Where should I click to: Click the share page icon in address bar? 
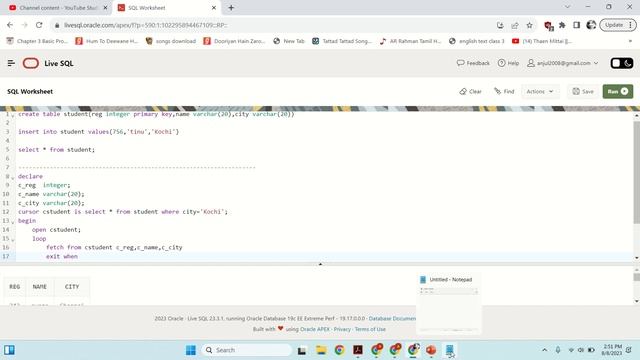515,25
